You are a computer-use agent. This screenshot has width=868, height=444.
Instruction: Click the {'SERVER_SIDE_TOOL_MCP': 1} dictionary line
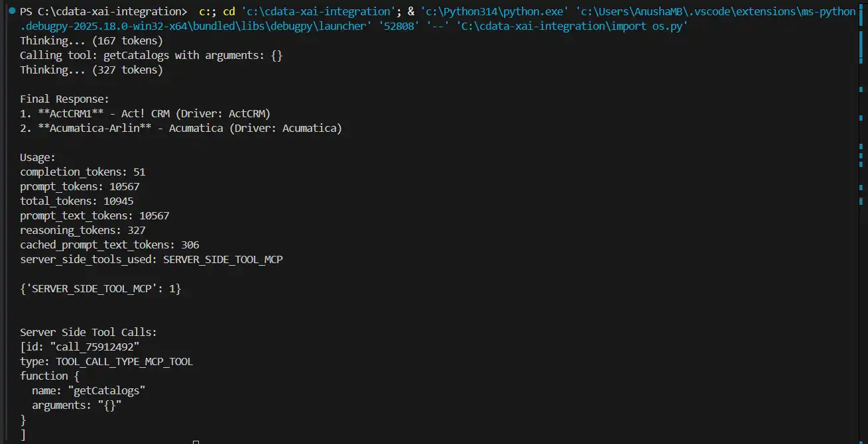pyautogui.click(x=99, y=288)
